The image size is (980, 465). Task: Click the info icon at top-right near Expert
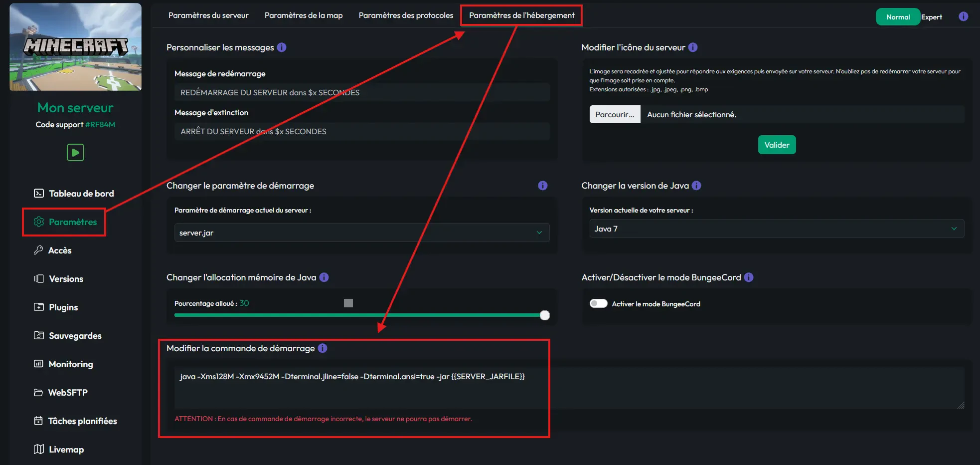(x=964, y=16)
